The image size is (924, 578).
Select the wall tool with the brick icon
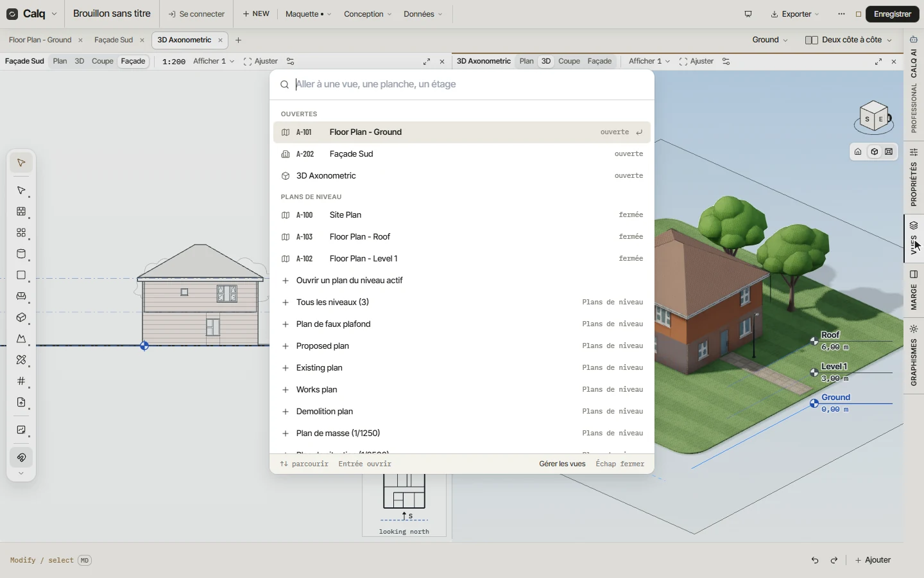pyautogui.click(x=21, y=211)
